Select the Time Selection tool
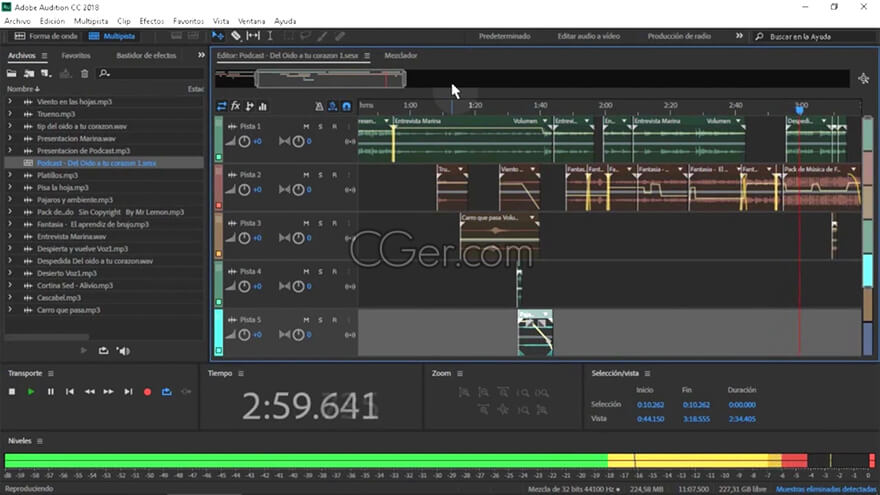 click(270, 36)
